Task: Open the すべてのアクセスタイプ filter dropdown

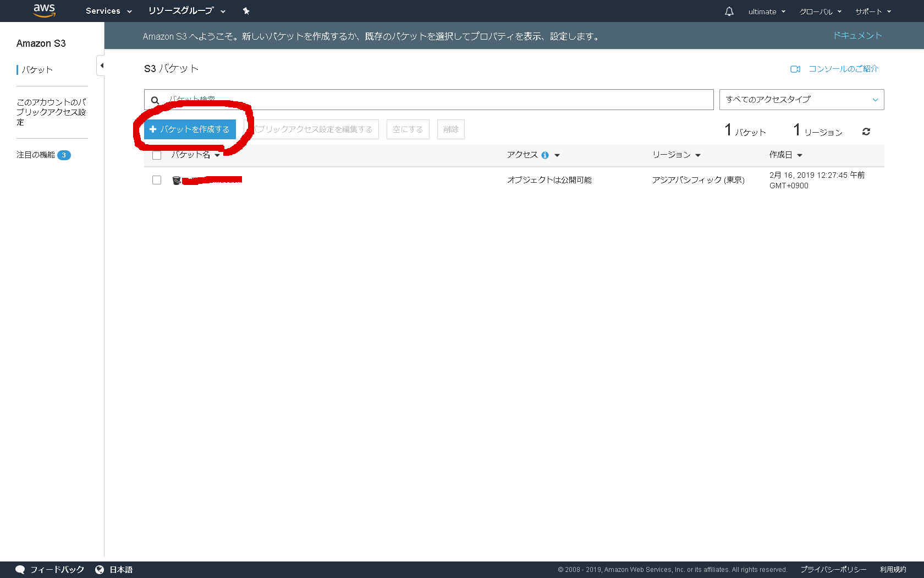Action: coord(801,100)
